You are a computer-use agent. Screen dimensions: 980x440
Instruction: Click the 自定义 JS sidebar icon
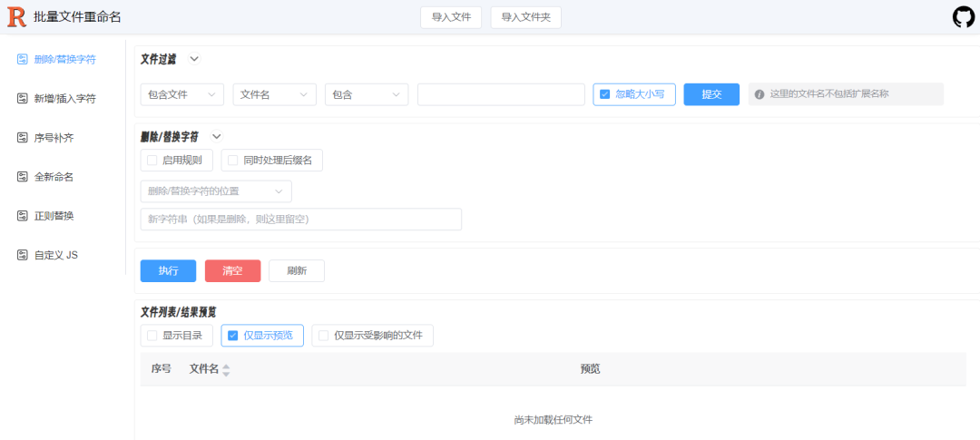[x=23, y=255]
